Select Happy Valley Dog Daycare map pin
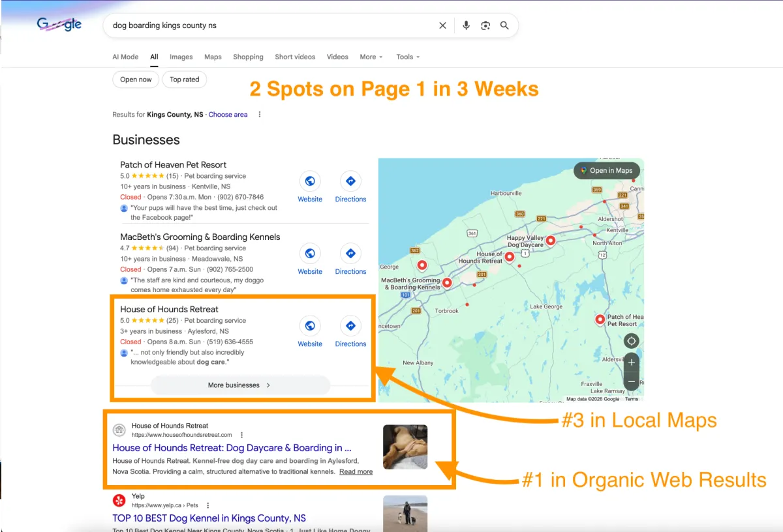 coord(550,241)
